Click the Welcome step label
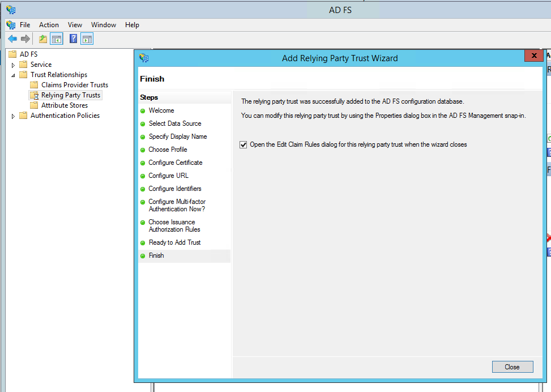The height and width of the screenshot is (392, 551). pos(161,110)
